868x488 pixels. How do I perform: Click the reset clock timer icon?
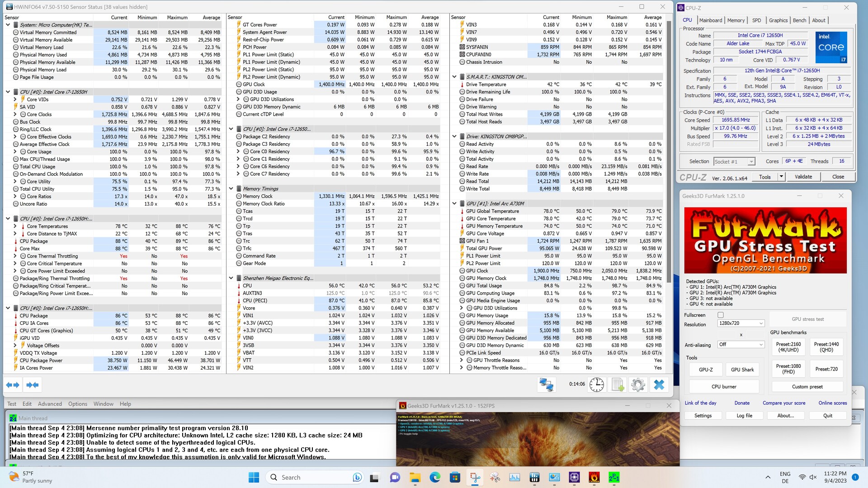click(597, 385)
